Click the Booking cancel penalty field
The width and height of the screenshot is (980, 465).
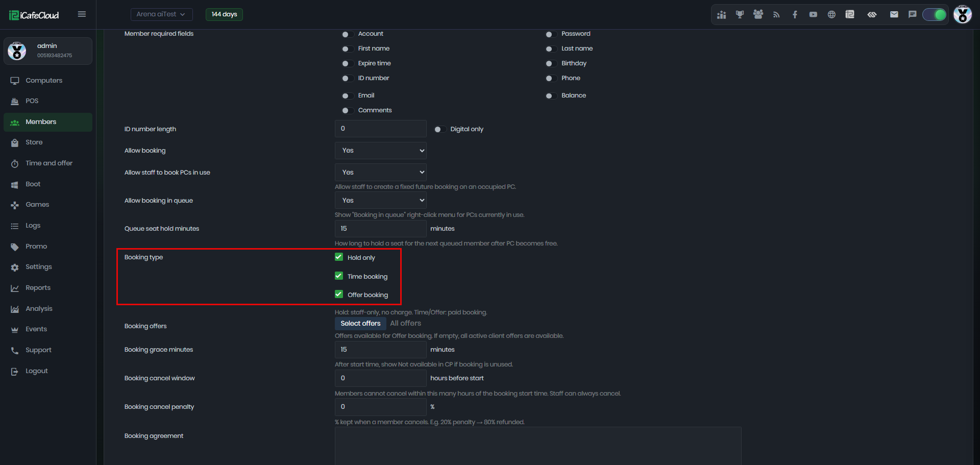[x=381, y=407]
